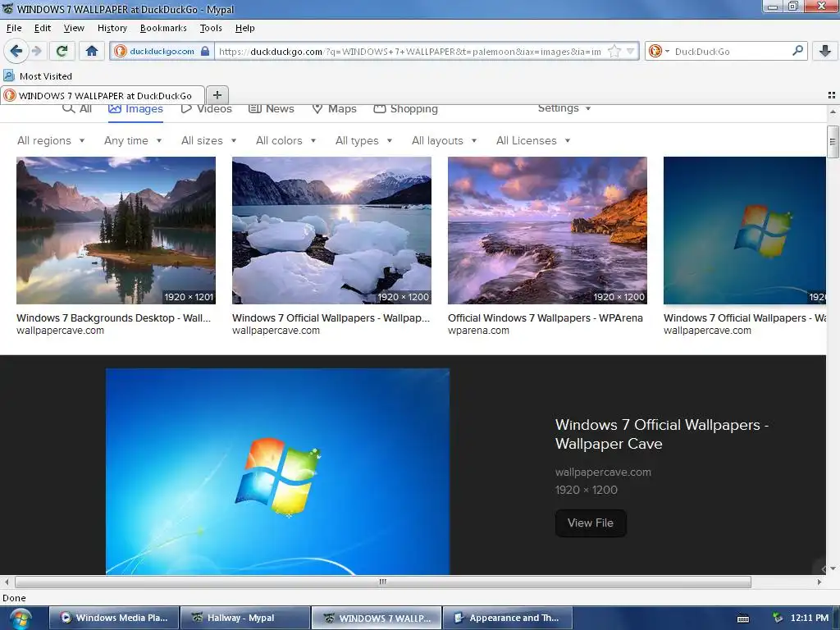Select the blue Windows logo thumbnail
Viewport: 840px width, 630px height.
tap(745, 231)
